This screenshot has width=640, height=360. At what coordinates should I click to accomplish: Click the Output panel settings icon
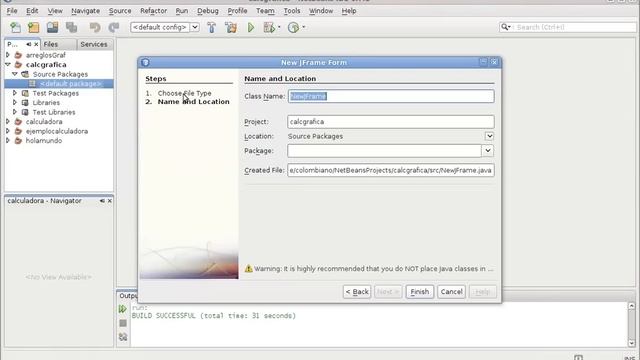click(123, 337)
